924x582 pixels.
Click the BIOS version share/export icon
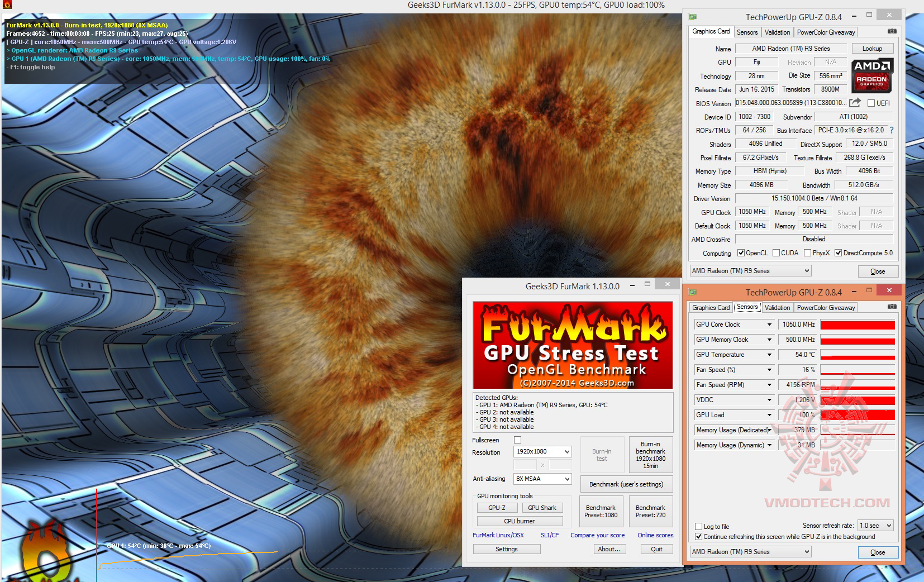[x=855, y=103]
